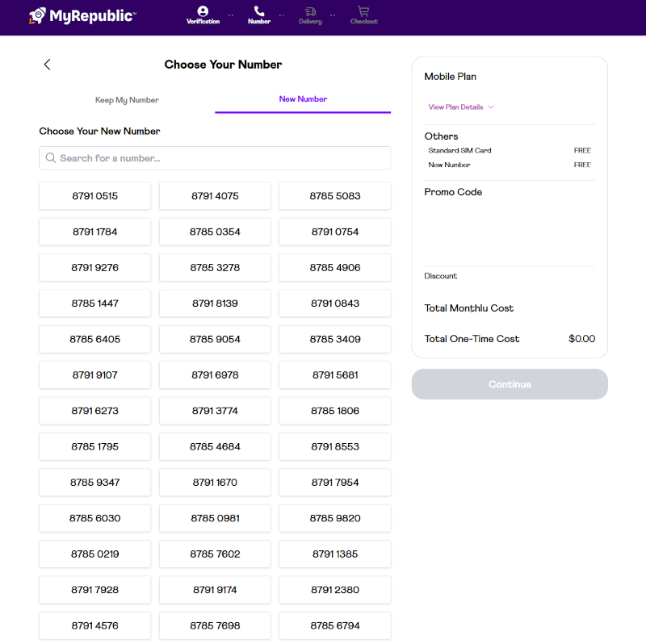This screenshot has width=646, height=644.
Task: Choose number 8785 6405
Action: coord(95,339)
